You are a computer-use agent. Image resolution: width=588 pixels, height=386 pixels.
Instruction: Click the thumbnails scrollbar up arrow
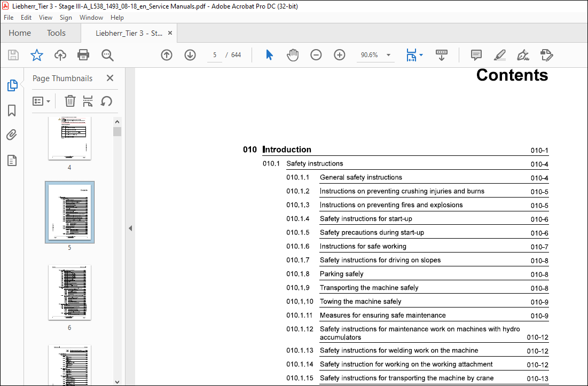click(117, 122)
